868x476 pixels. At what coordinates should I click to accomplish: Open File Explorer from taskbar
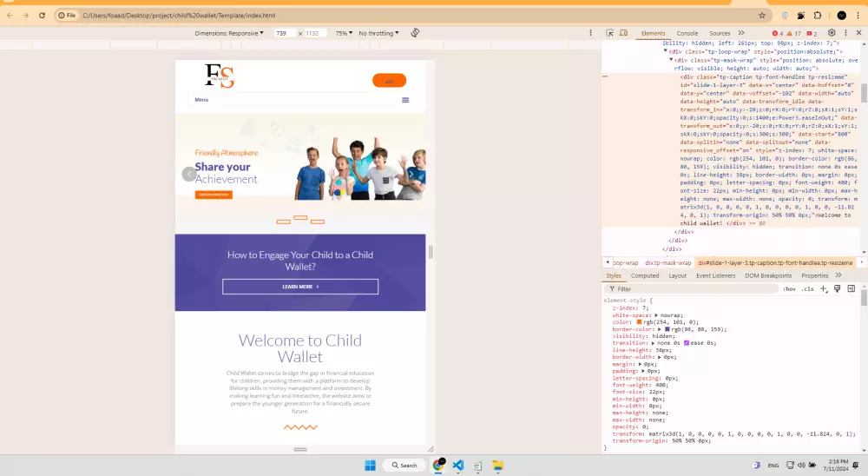tap(497, 466)
